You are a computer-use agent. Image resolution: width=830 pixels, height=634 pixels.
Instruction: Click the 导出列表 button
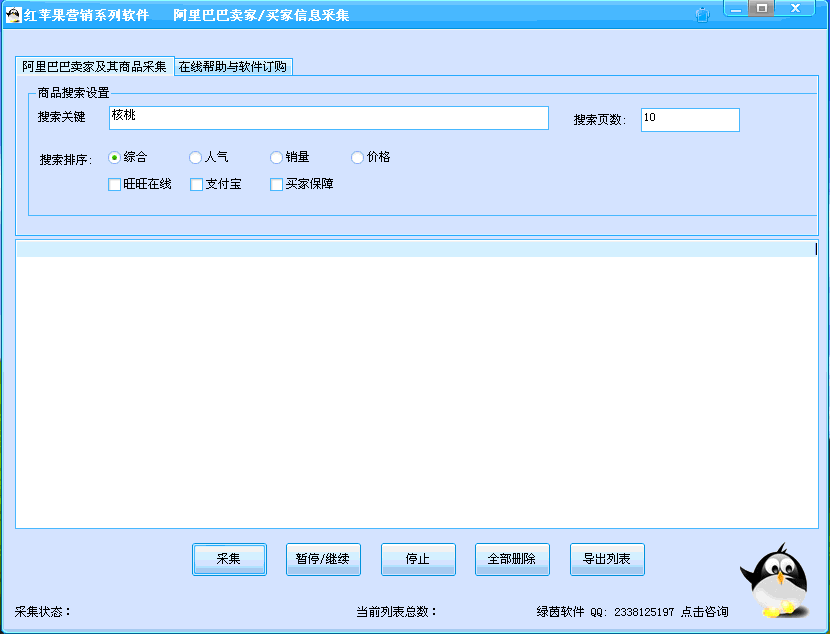(x=607, y=559)
